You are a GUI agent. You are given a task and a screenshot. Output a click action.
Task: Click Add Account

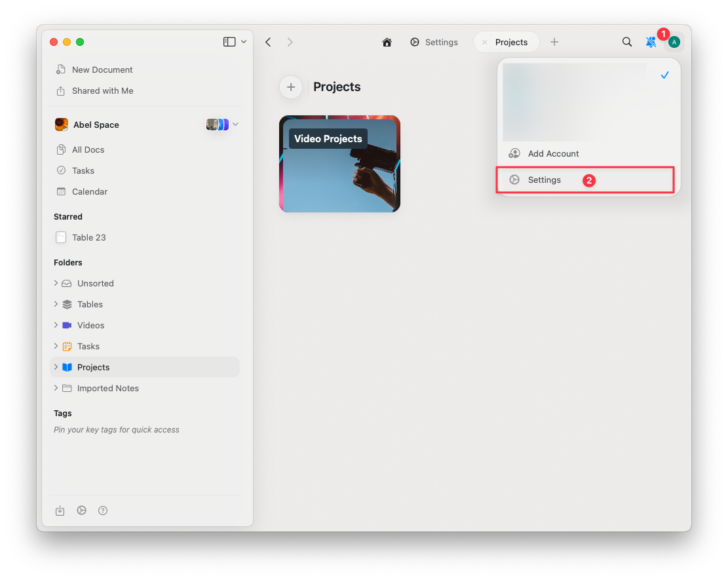552,153
